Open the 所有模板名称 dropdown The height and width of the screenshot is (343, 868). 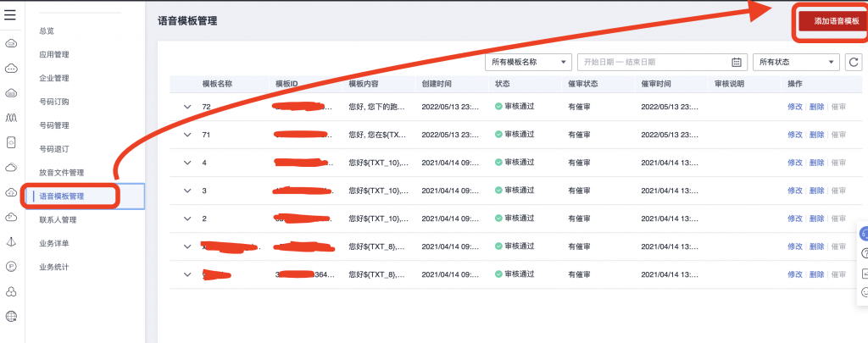click(528, 62)
